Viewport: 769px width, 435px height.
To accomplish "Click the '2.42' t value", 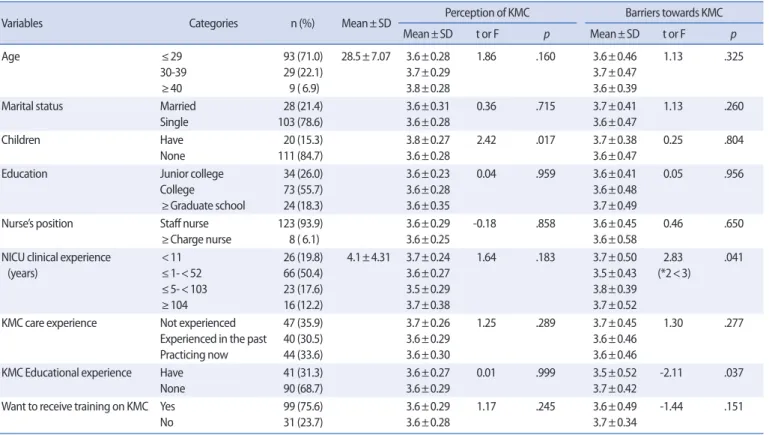I will pos(486,140).
